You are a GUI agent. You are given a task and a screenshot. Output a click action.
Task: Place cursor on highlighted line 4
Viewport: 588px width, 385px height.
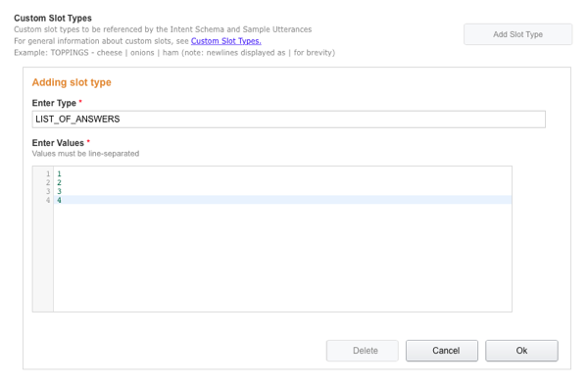click(x=283, y=200)
